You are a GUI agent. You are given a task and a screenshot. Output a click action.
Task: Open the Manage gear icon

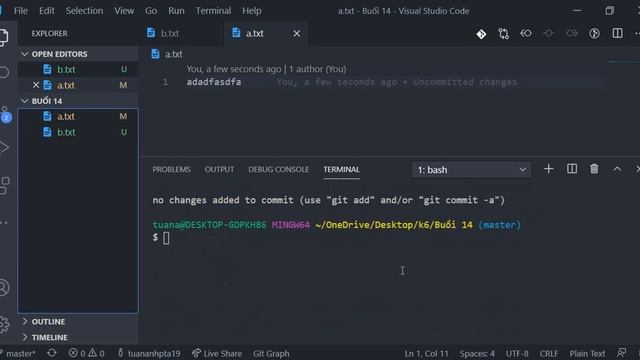(x=4, y=324)
